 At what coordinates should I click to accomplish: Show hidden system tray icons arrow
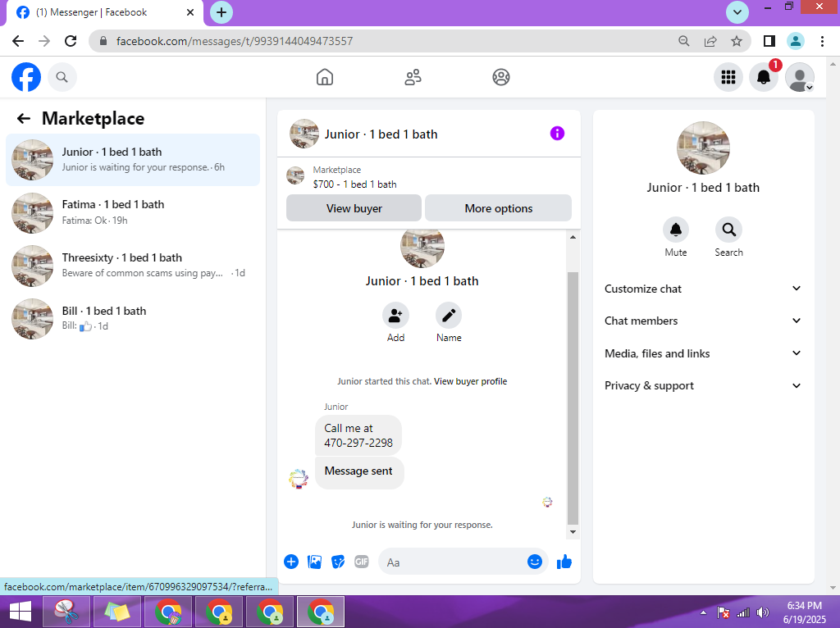[x=703, y=612]
